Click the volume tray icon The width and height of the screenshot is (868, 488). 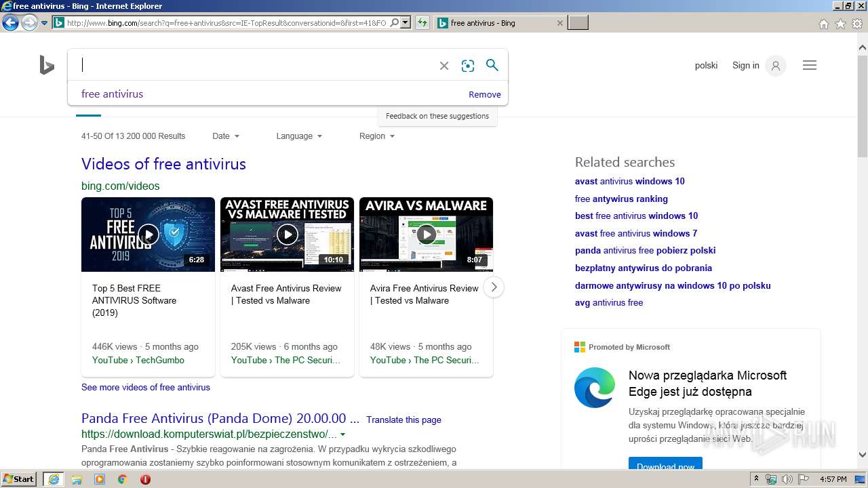click(787, 479)
